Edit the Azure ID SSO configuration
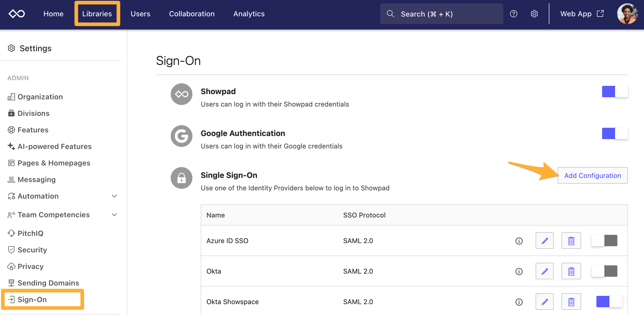This screenshot has width=644, height=315. [x=544, y=241]
